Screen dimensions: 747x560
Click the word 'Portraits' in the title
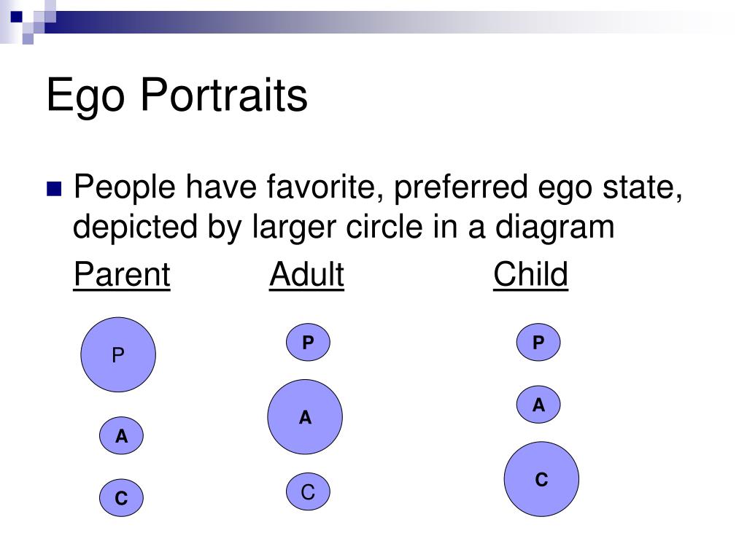tap(225, 94)
